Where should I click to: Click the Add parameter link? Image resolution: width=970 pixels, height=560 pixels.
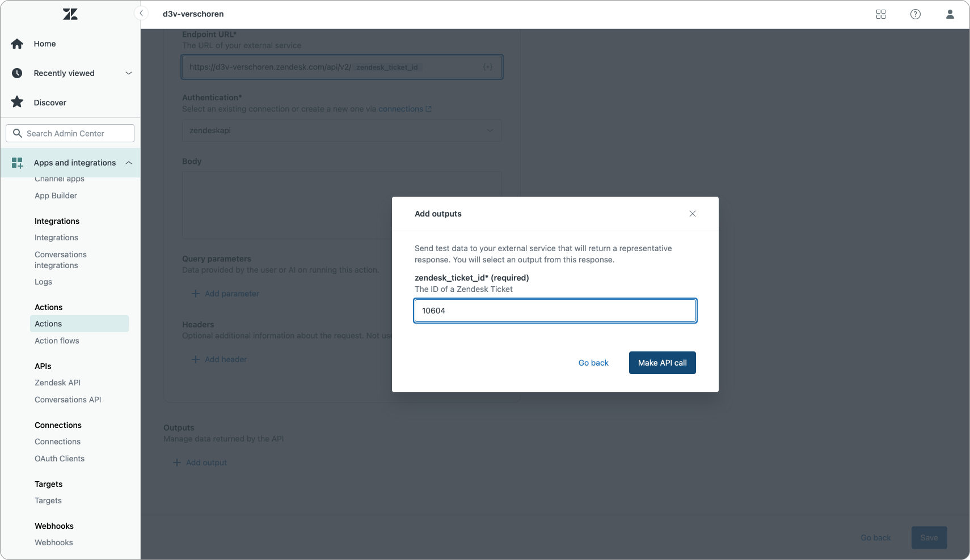tap(232, 294)
